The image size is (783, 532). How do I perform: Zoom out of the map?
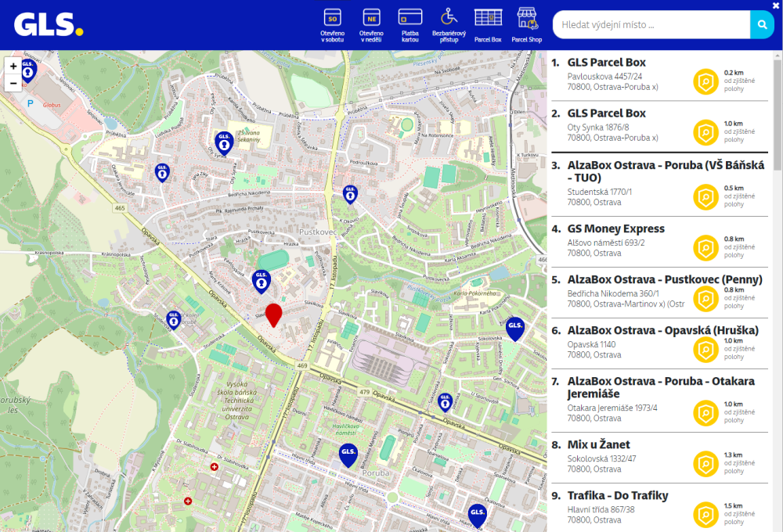(13, 83)
